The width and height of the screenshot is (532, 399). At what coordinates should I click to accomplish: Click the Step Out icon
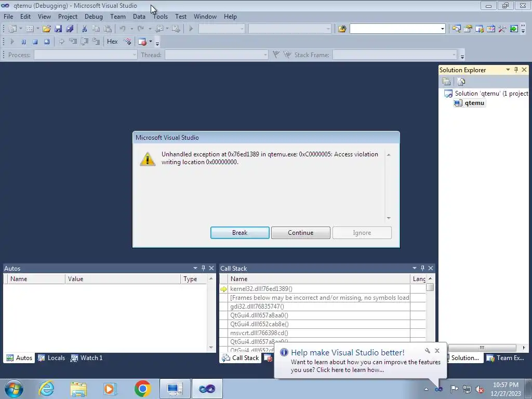(96, 42)
